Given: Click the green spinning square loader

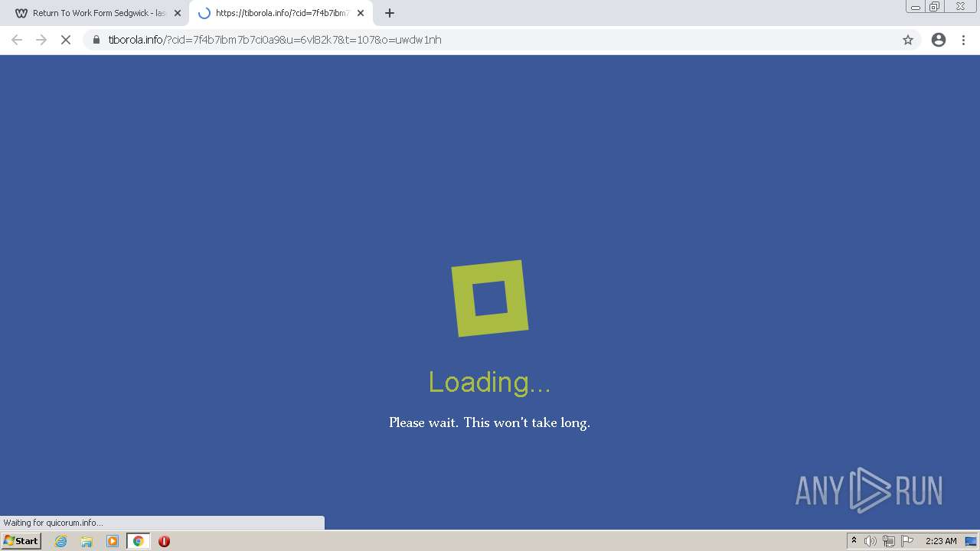Looking at the screenshot, I should [490, 298].
